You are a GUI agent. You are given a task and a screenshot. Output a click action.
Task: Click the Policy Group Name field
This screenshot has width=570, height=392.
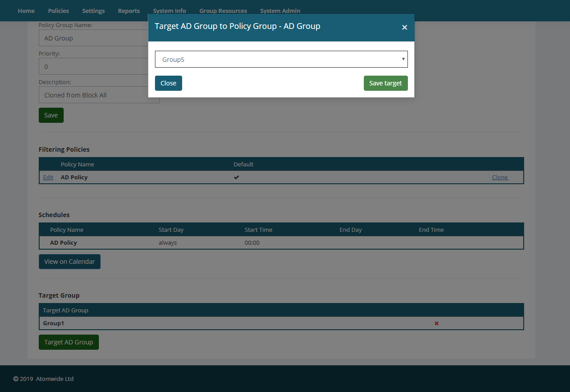[x=94, y=38]
